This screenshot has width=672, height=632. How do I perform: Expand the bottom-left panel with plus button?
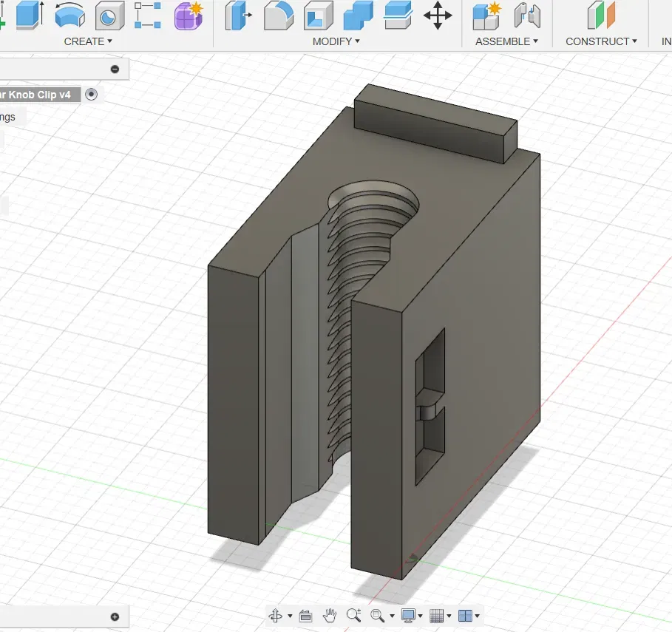(115, 616)
